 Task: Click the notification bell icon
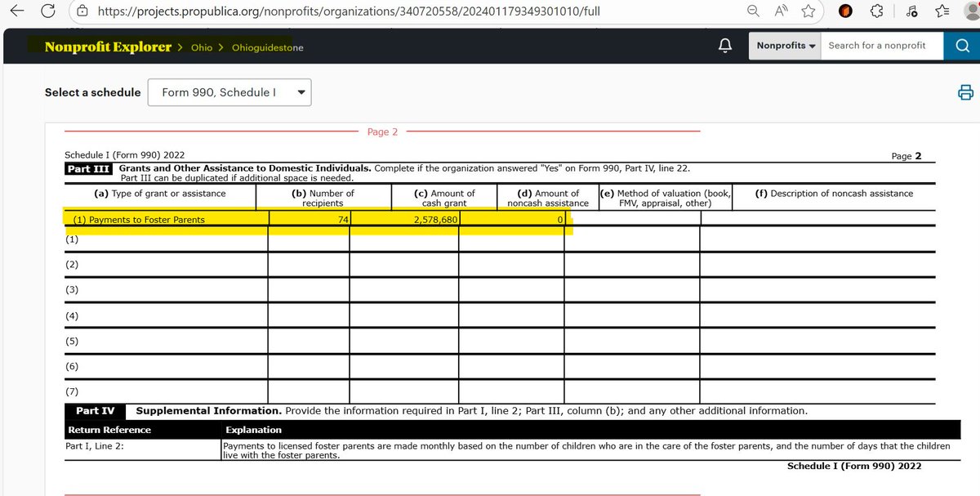coord(724,46)
